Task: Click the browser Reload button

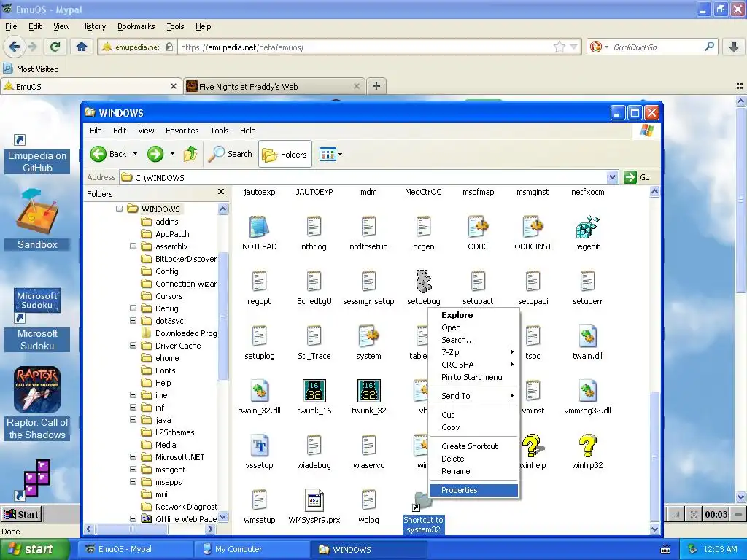Action: pyautogui.click(x=55, y=47)
